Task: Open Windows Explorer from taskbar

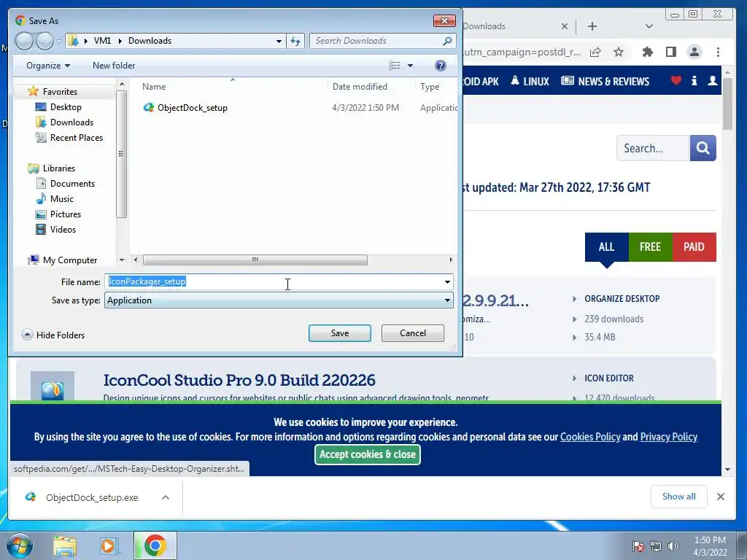Action: (x=65, y=546)
